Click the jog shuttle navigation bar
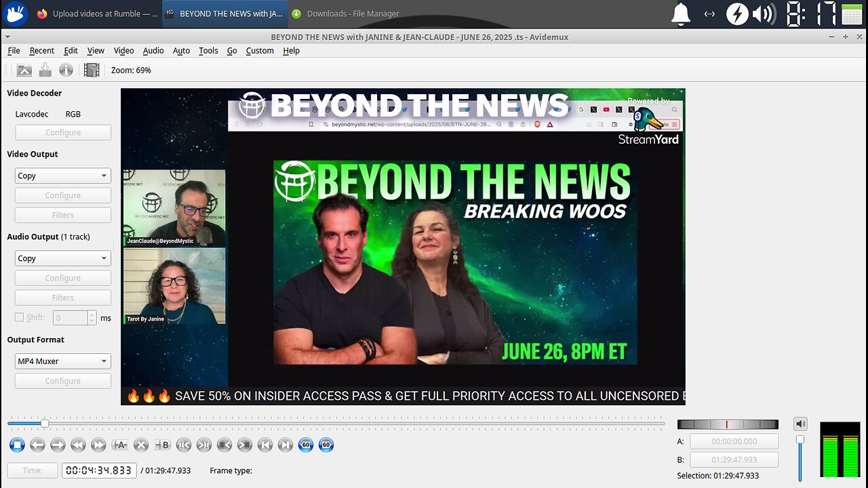Viewport: 868px width, 488px height. point(728,424)
